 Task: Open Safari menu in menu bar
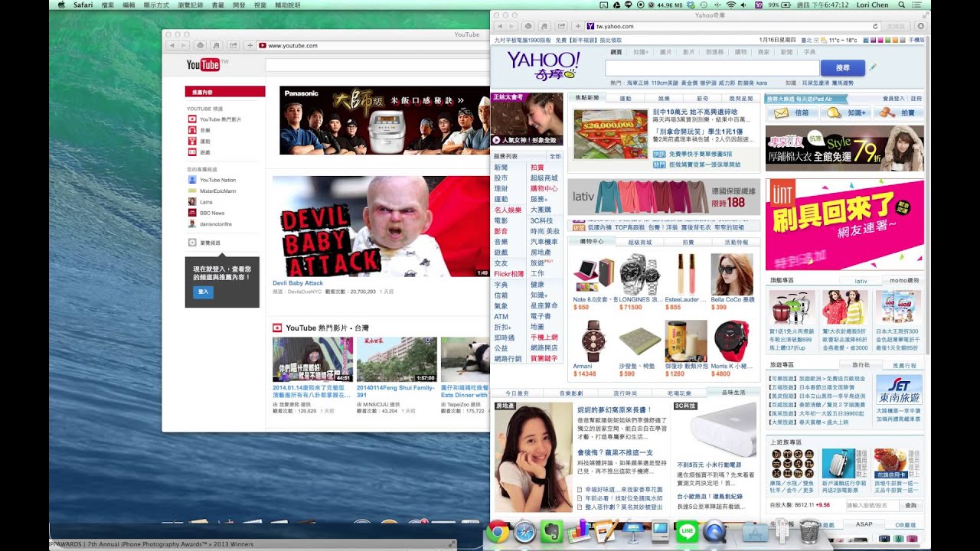tap(83, 5)
